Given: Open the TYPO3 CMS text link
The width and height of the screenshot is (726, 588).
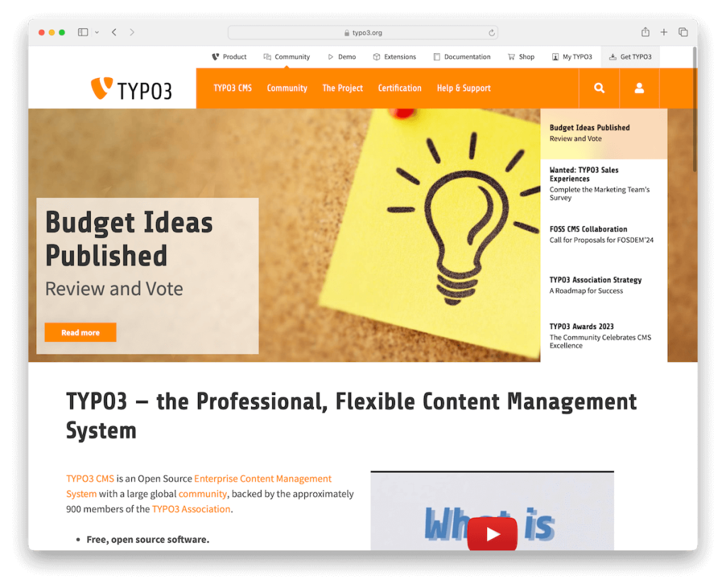Looking at the screenshot, I should (90, 479).
